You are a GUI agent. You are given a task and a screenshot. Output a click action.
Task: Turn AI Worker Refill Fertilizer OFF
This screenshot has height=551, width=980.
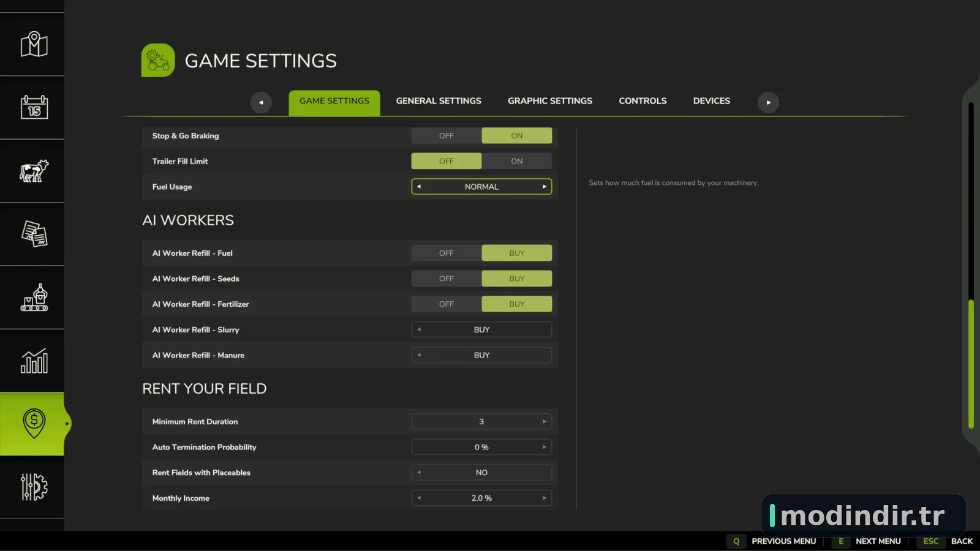[x=447, y=304]
